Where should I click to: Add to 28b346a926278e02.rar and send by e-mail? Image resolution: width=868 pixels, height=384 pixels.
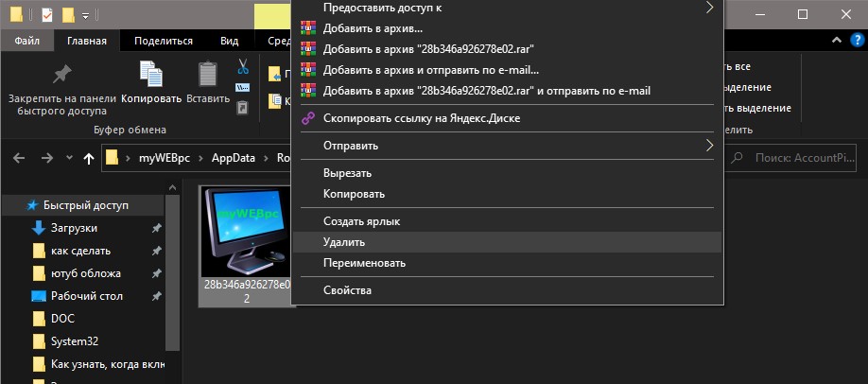point(507,91)
